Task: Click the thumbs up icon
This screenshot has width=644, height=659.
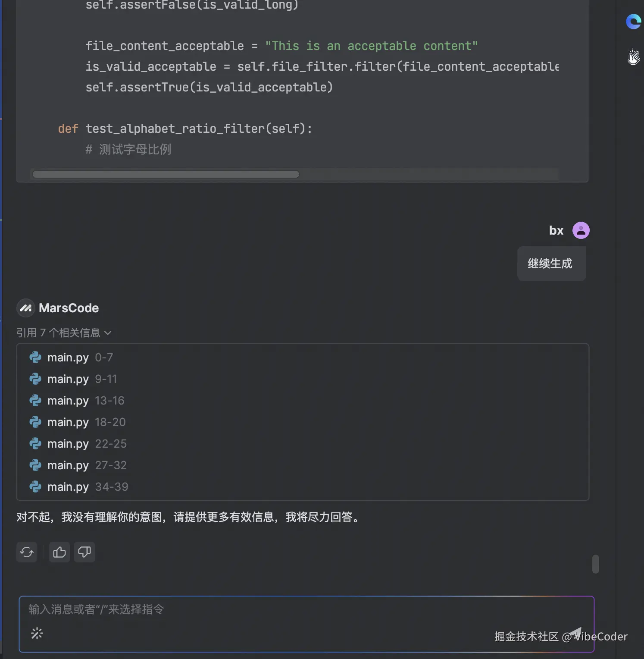Action: (59, 552)
